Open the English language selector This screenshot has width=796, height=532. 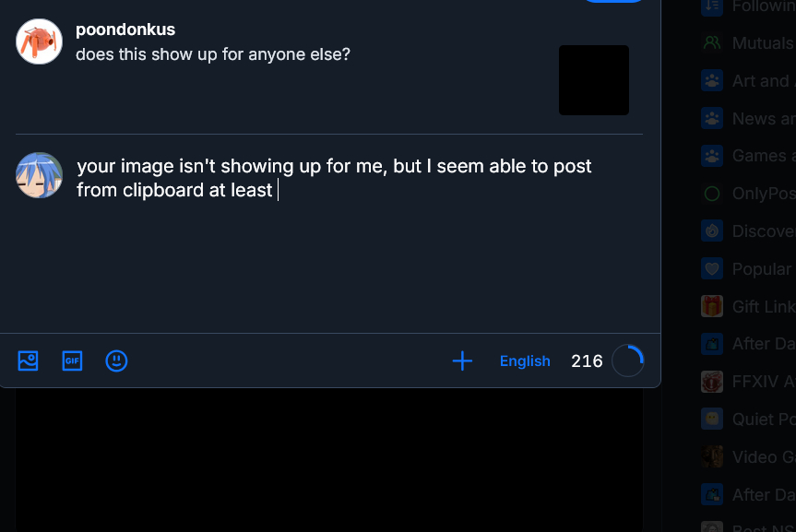coord(525,361)
